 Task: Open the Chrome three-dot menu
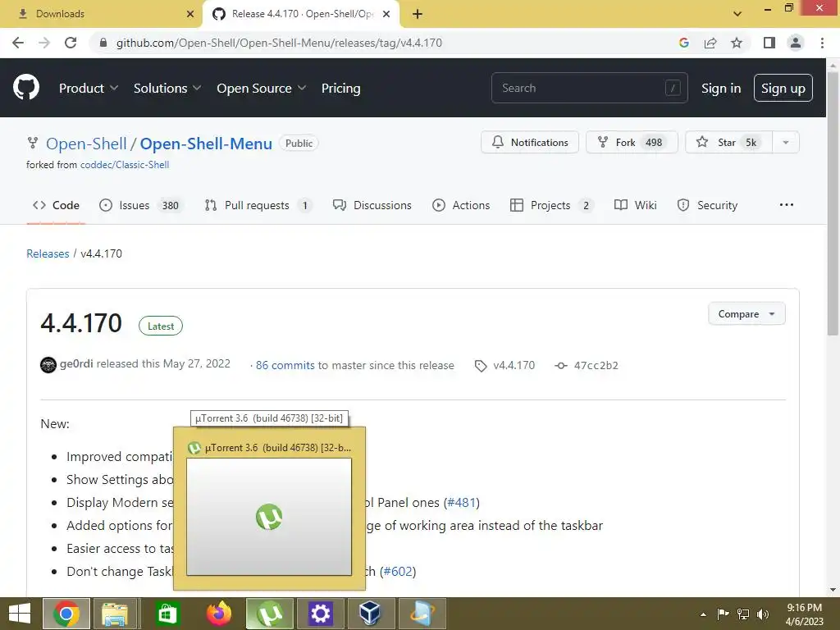click(822, 43)
